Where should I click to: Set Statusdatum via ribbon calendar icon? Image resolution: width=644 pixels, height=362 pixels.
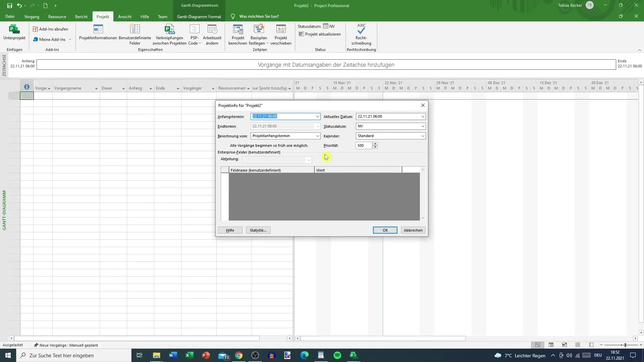326,26
